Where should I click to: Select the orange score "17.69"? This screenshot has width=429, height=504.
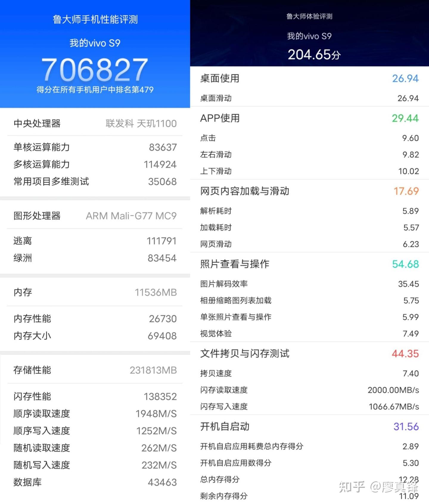click(406, 191)
